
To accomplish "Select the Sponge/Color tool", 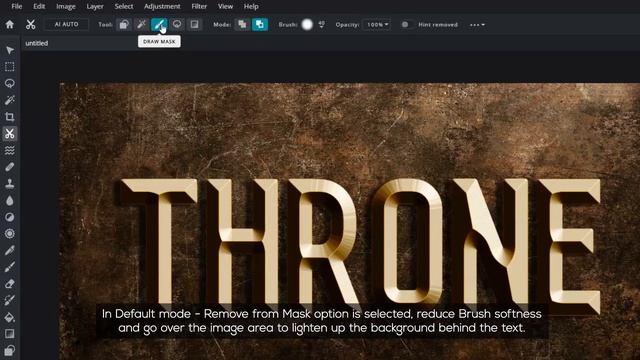I will [x=10, y=233].
